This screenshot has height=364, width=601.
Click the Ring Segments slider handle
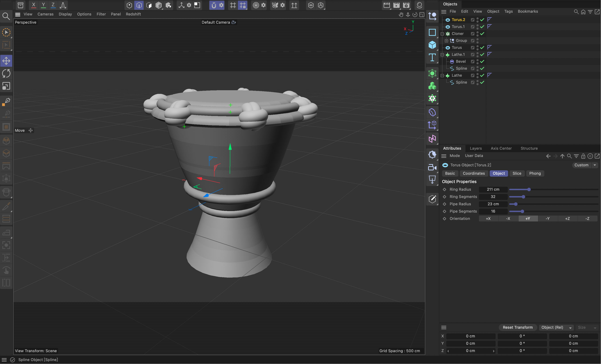(x=523, y=197)
